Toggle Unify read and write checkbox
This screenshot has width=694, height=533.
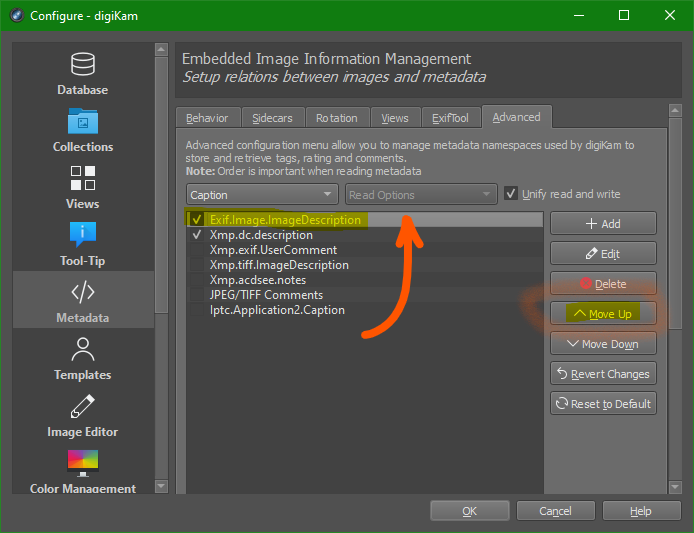click(x=511, y=194)
